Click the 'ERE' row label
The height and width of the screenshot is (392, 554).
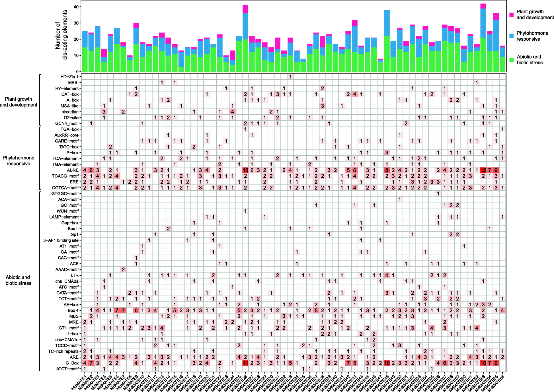tap(74, 182)
